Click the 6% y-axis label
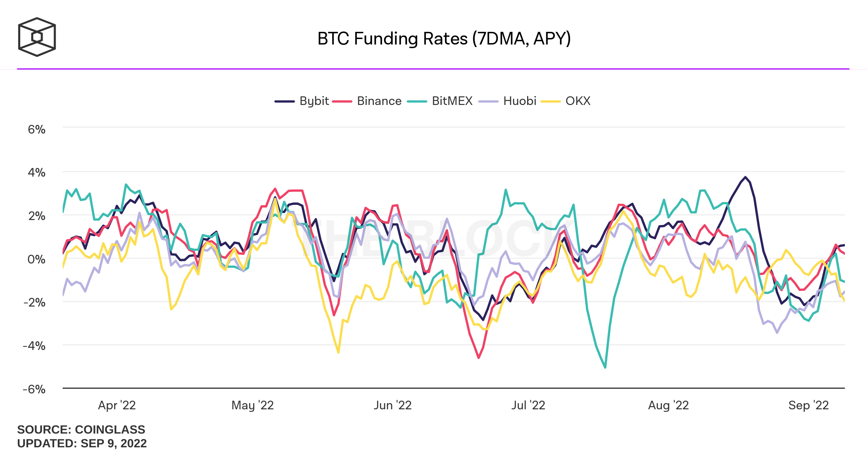This screenshot has height=456, width=868. pyautogui.click(x=37, y=130)
